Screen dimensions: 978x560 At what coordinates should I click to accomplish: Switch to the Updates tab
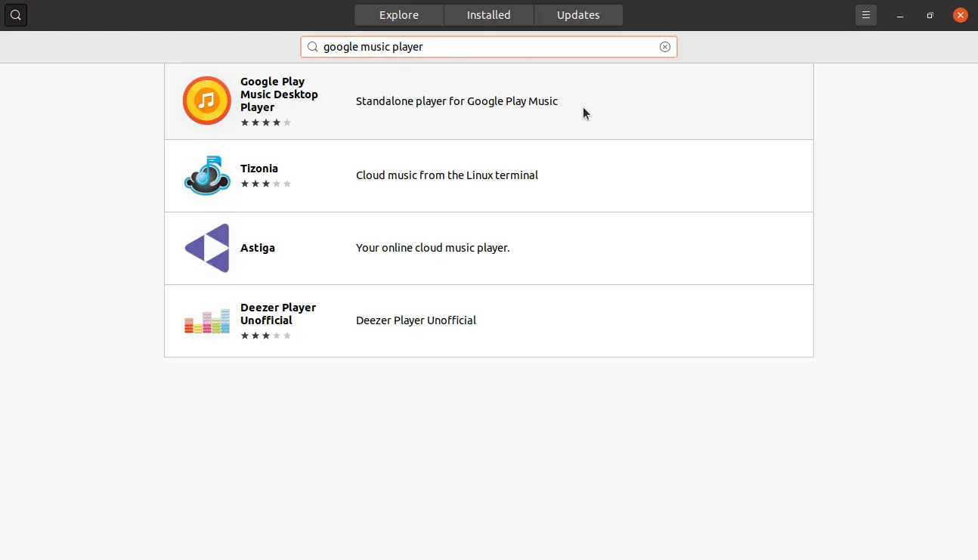578,15
